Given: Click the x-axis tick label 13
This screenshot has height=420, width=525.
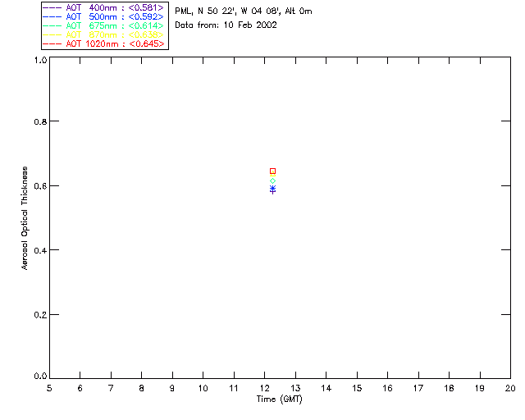Looking at the screenshot, I should point(295,388).
